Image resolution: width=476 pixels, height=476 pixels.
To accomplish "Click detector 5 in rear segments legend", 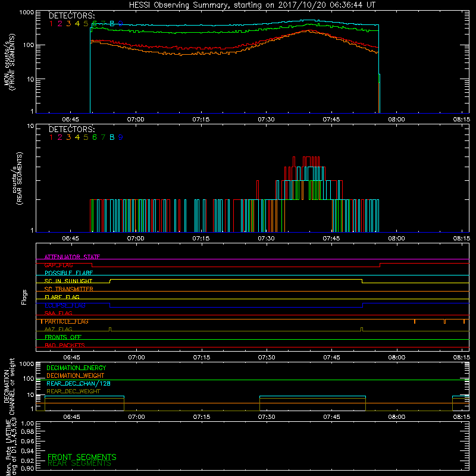I will [86, 137].
